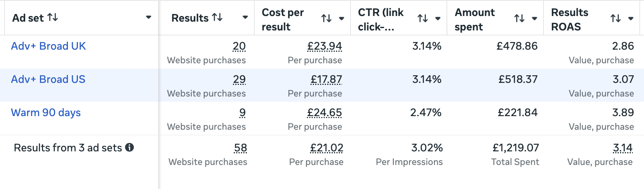Sort using Results ROAS arrows icon
Viewport: 644px width, 189px height.
pyautogui.click(x=616, y=18)
